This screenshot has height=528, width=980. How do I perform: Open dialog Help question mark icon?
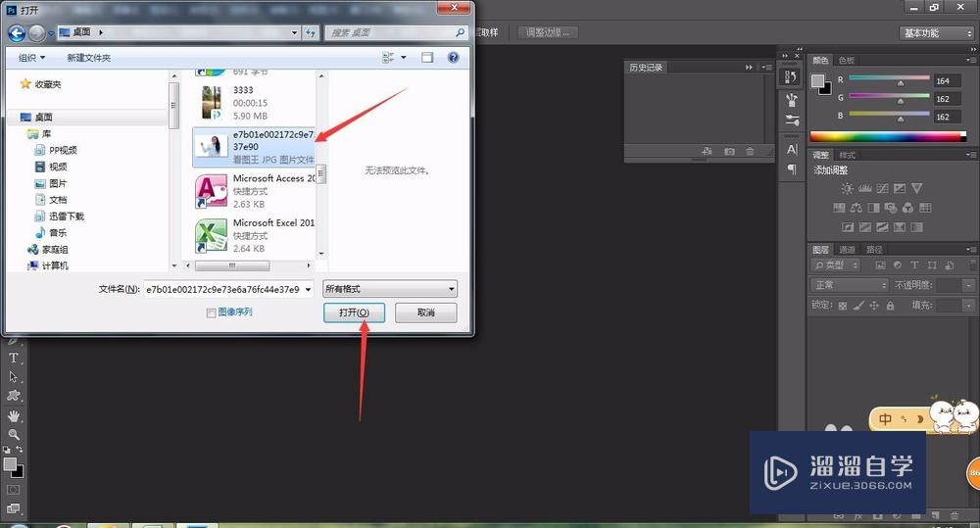(453, 58)
